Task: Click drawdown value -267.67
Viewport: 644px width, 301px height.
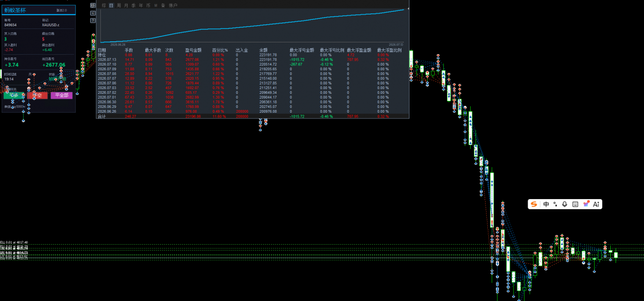Action: pos(297,64)
